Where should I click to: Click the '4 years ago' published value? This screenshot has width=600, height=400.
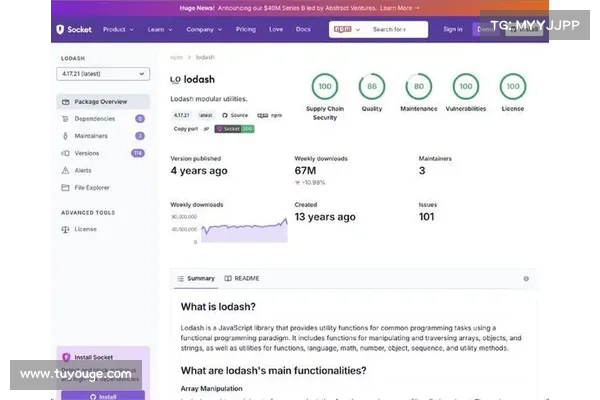click(x=199, y=171)
